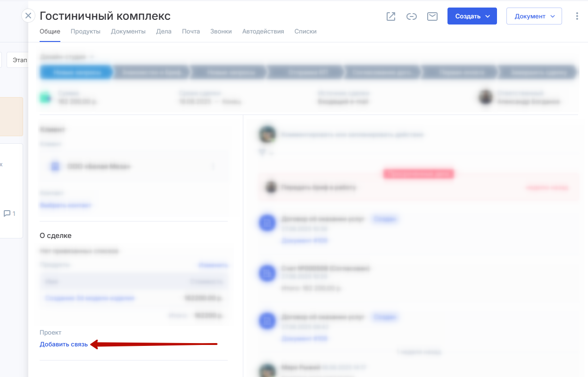Click the comment bubble icon on left card

(x=7, y=213)
